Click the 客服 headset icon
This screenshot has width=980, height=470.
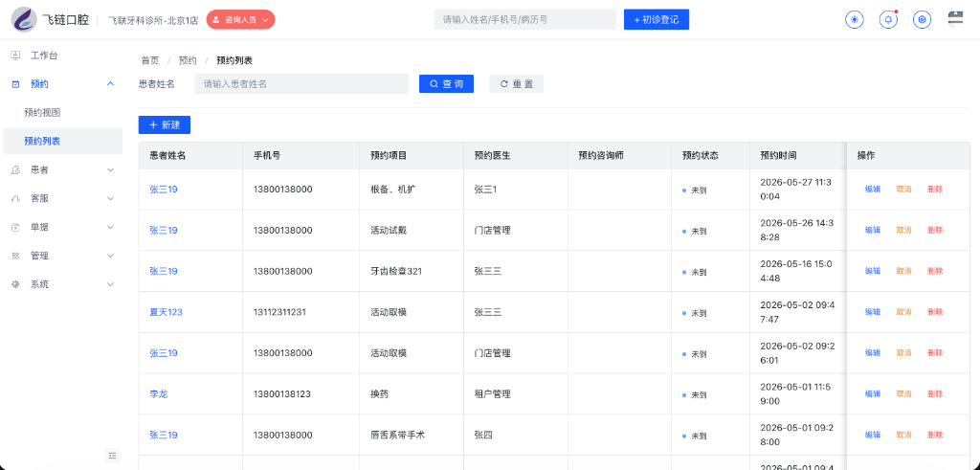pyautogui.click(x=15, y=199)
